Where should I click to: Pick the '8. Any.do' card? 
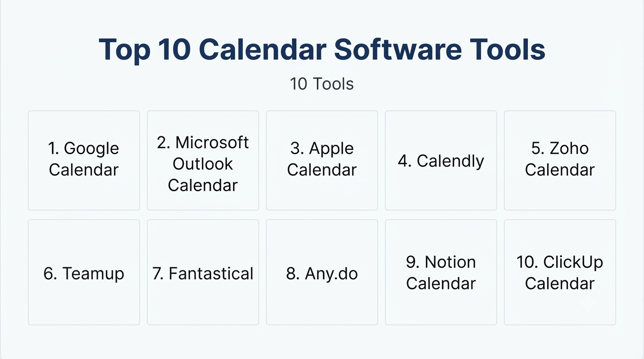coord(322,272)
